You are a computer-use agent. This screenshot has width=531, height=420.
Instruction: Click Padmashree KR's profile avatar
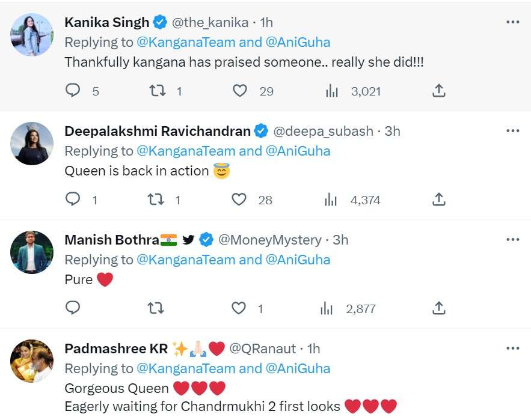(32, 361)
